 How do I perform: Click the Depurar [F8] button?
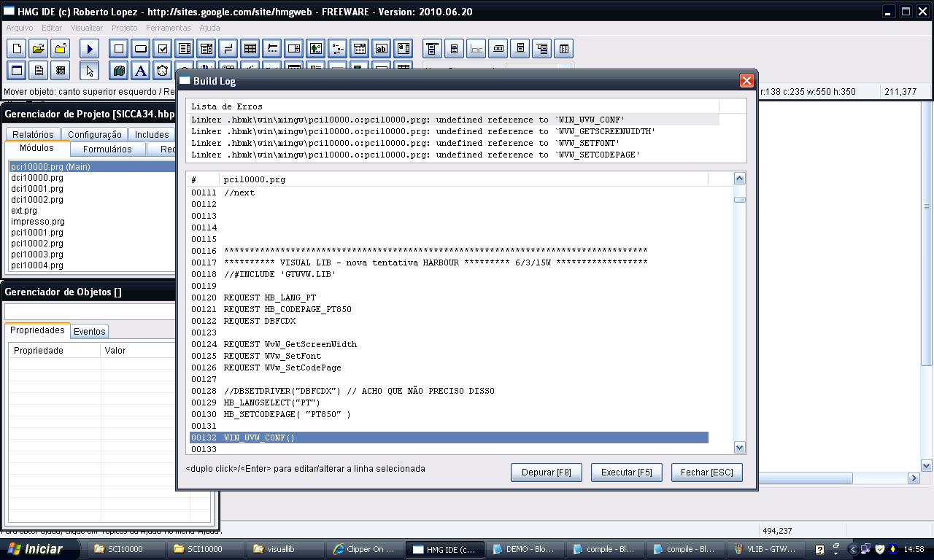click(547, 472)
